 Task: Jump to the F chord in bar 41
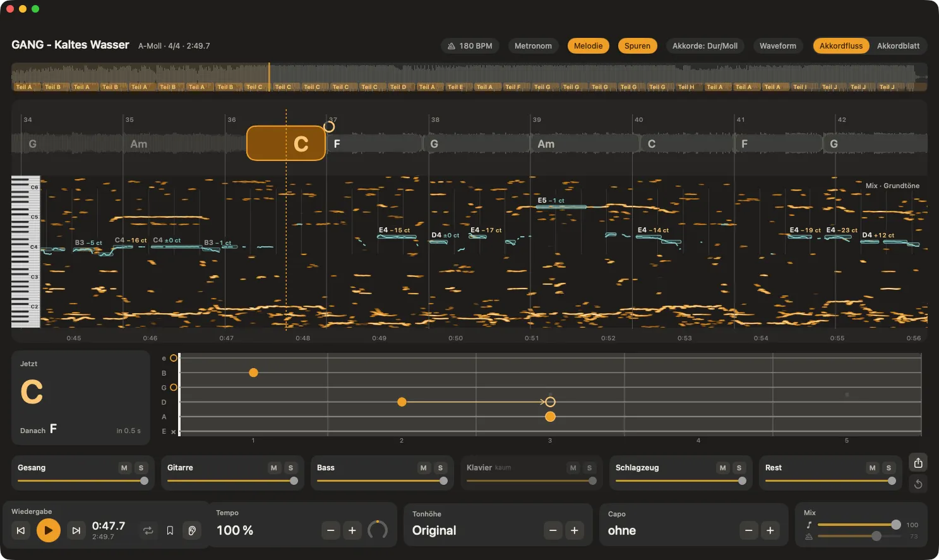click(x=779, y=144)
